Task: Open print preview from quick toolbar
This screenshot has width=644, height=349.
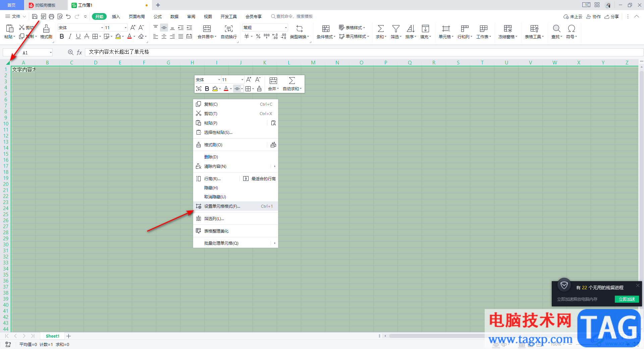Action: [60, 16]
